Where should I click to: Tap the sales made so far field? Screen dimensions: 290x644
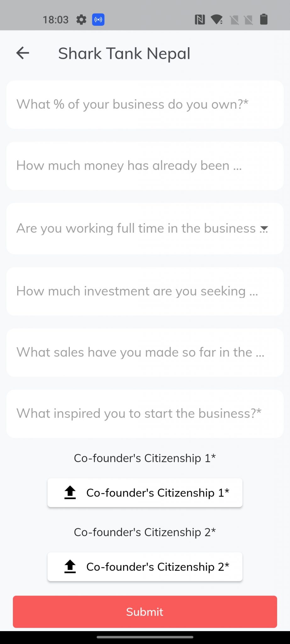145,352
